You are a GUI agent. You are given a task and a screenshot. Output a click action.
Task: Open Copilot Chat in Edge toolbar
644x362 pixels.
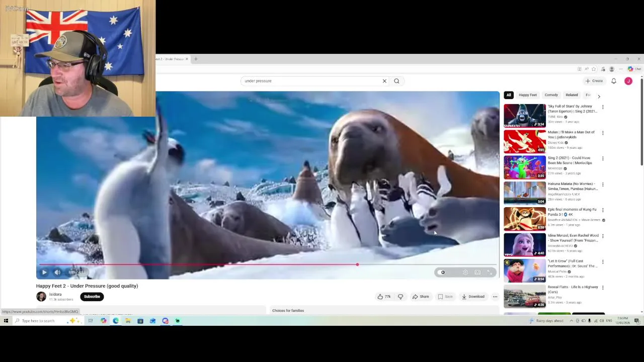tap(634, 69)
